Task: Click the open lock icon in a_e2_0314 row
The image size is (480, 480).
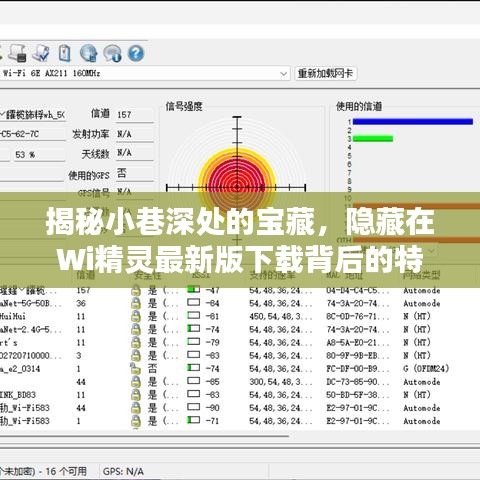Action: [135, 368]
